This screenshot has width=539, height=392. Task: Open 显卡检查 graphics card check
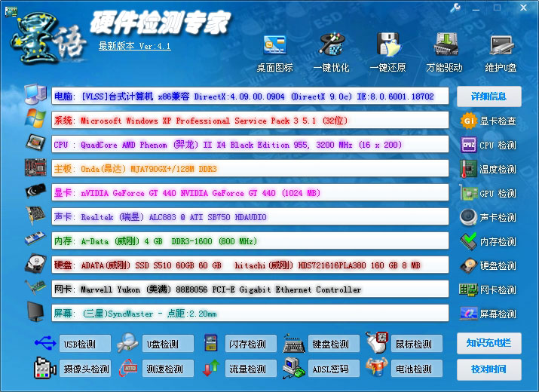click(488, 121)
